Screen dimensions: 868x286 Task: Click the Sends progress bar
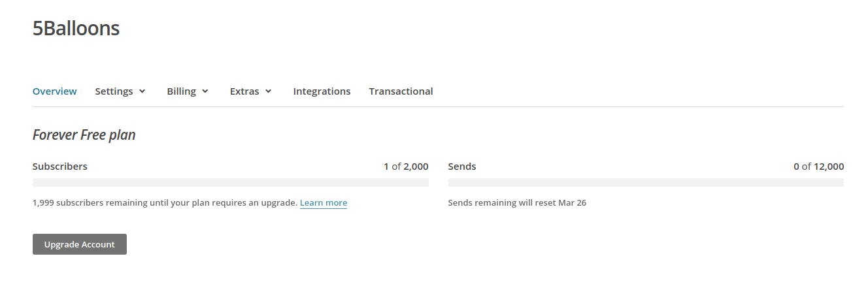[x=646, y=183]
